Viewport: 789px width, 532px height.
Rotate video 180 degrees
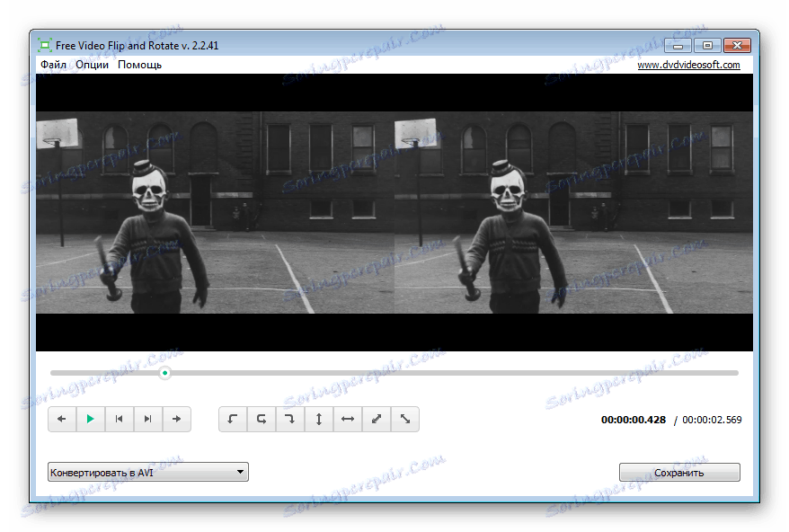tap(262, 420)
